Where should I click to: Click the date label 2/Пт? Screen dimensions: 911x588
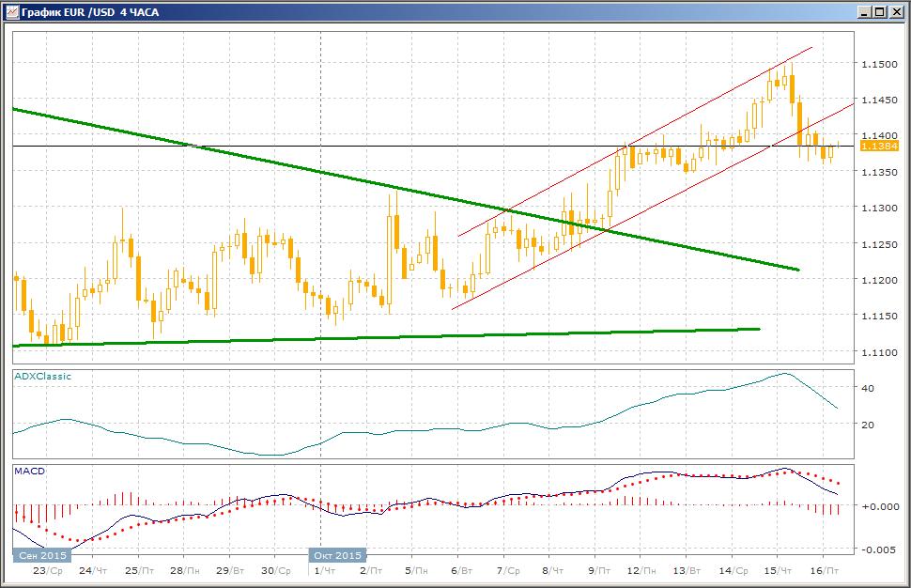pyautogui.click(x=371, y=570)
